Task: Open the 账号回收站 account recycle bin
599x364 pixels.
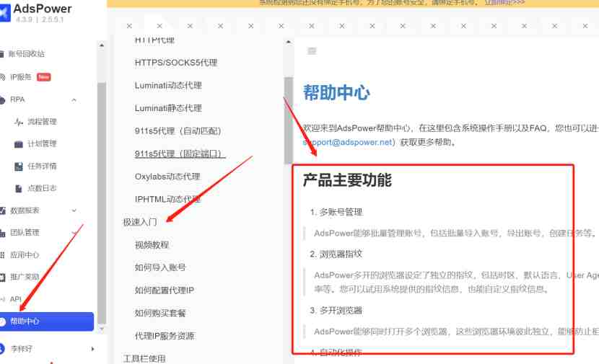Action: [x=26, y=54]
